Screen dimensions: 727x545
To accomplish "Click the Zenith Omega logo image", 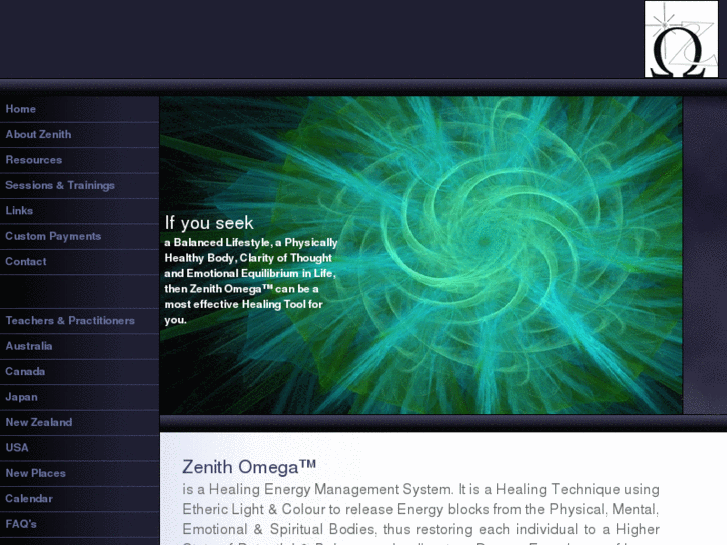I will point(681,39).
